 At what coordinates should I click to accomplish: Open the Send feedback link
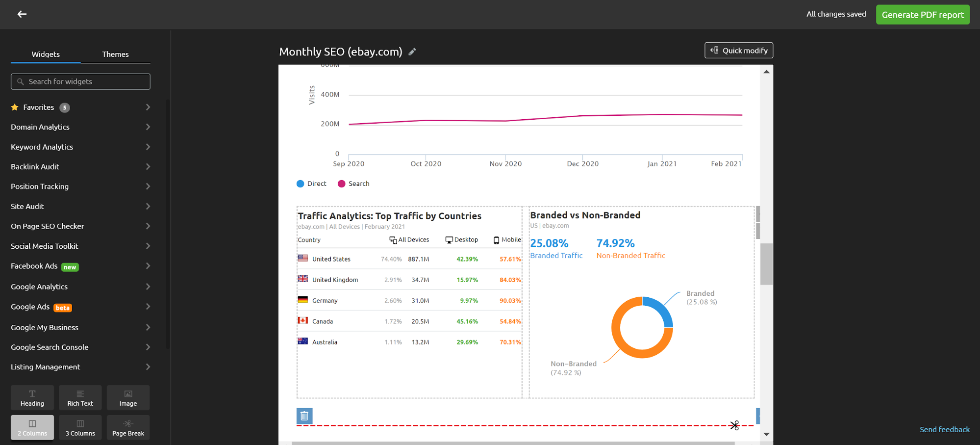[944, 429]
